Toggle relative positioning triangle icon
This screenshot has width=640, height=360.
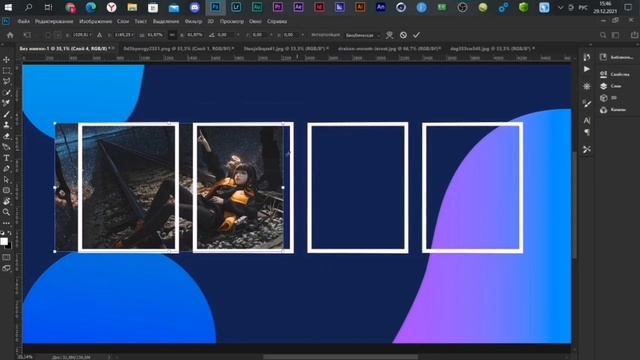point(100,35)
